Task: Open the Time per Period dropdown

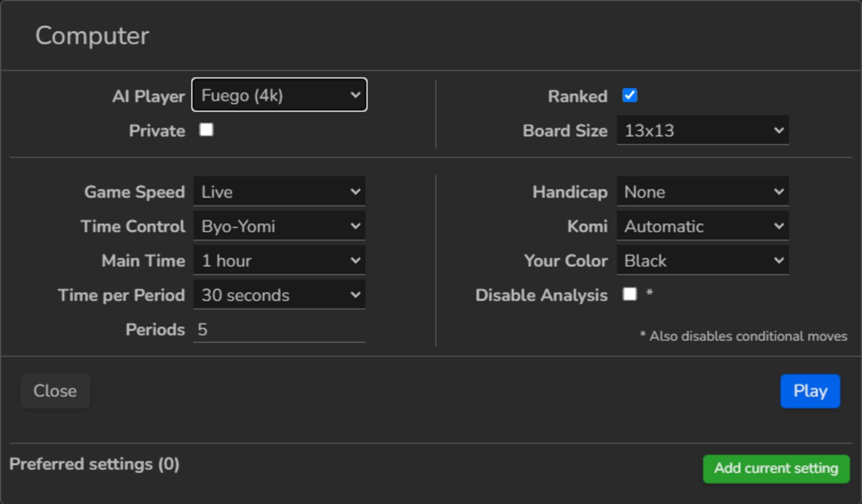Action: pos(279,294)
